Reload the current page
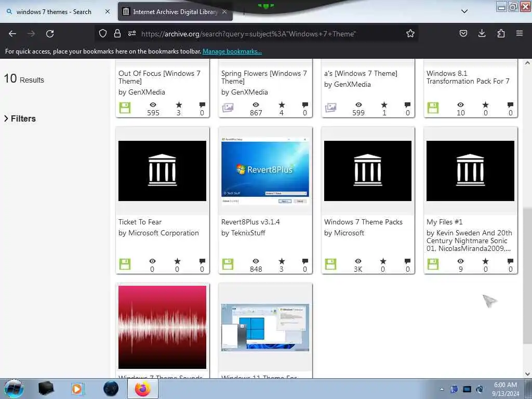 [50, 34]
